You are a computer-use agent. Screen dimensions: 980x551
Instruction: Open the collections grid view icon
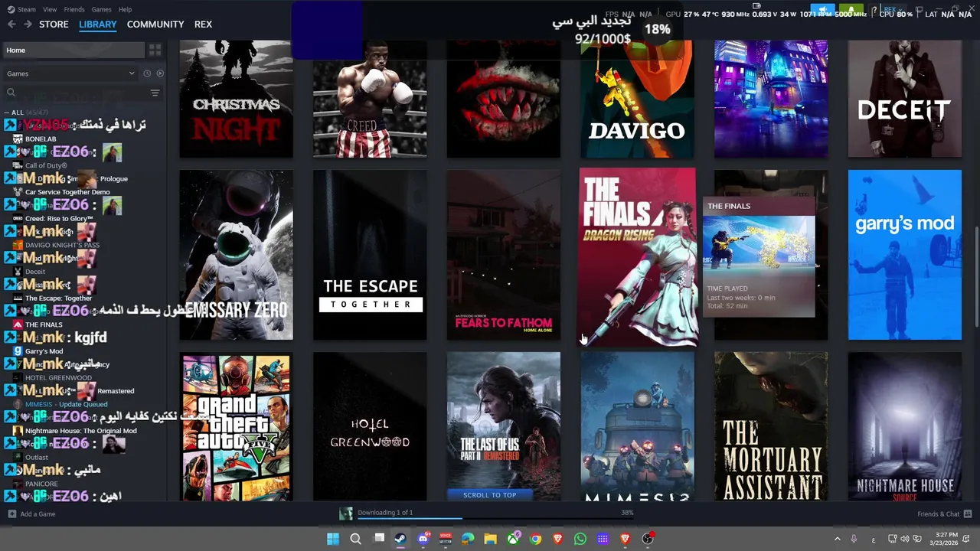point(155,50)
